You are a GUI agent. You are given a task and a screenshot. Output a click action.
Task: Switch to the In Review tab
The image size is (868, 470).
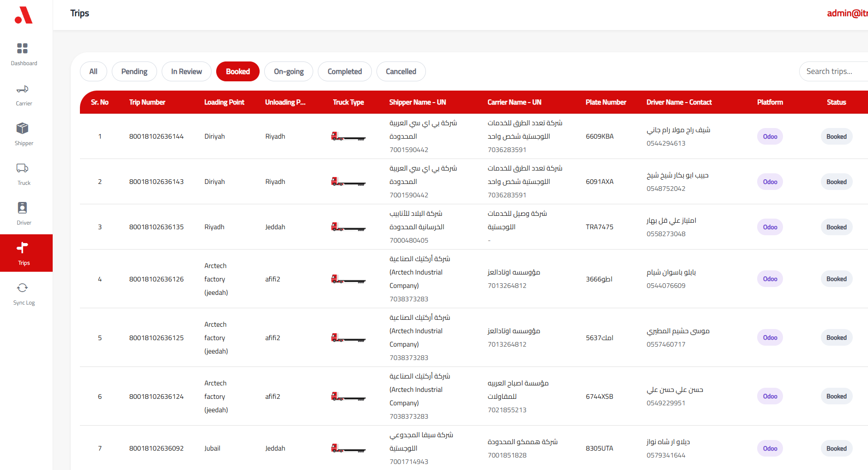click(187, 71)
